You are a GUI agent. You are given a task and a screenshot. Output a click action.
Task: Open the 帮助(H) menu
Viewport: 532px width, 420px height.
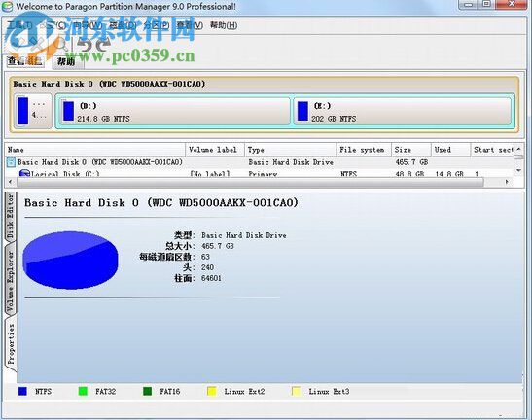point(224,25)
